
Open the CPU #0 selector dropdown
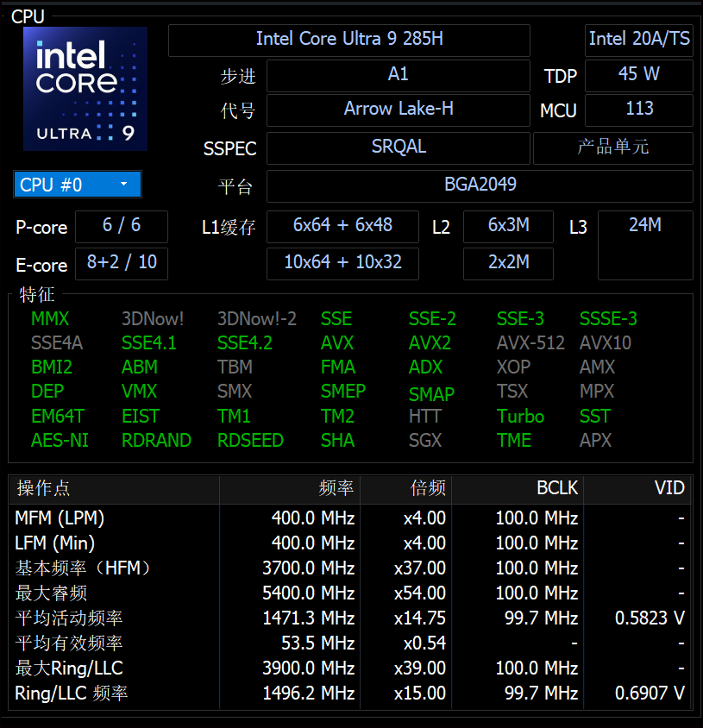78,185
